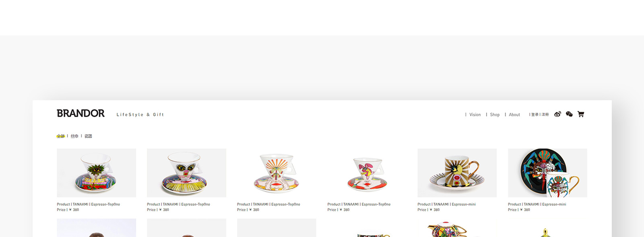
Task: Open the spider black saucer cup thumbnail
Action: click(547, 173)
